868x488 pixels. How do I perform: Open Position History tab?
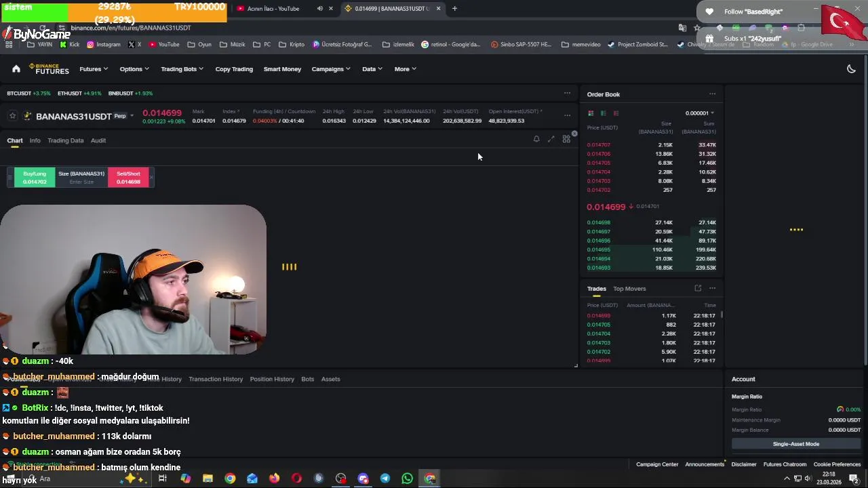(x=272, y=379)
